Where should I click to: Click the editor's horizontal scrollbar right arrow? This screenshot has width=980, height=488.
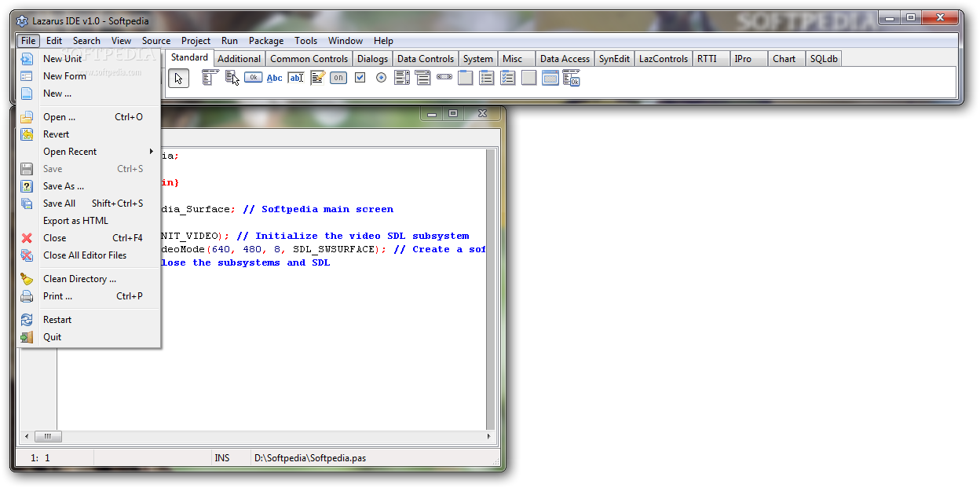tap(490, 436)
